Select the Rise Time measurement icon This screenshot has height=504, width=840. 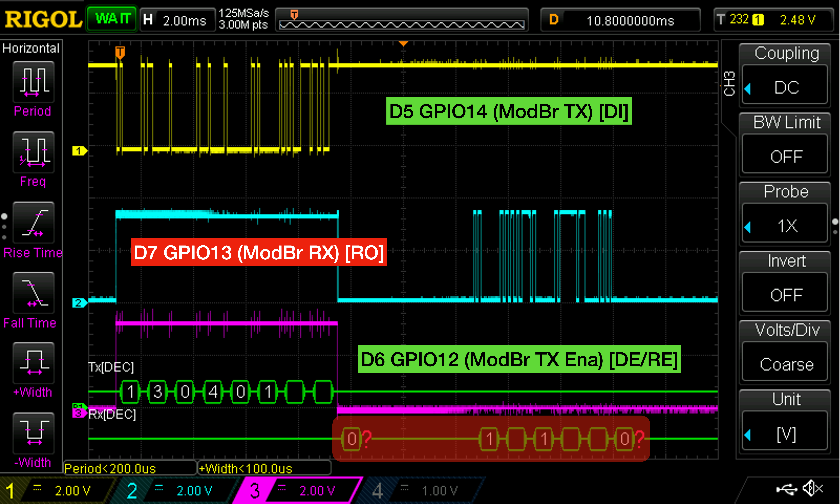[x=33, y=222]
